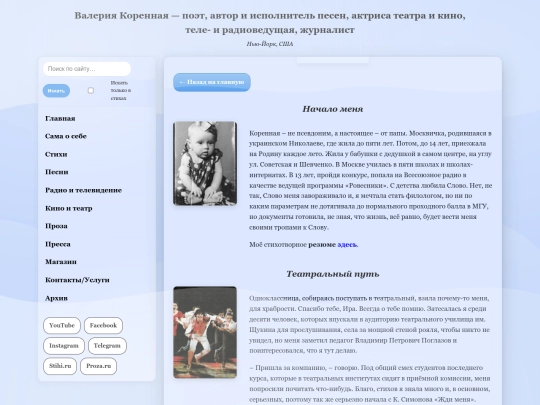Follow the здесь resume link

[x=347, y=245]
